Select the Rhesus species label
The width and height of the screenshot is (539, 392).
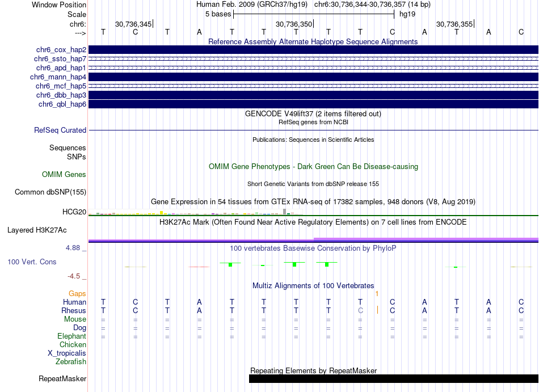[74, 310]
